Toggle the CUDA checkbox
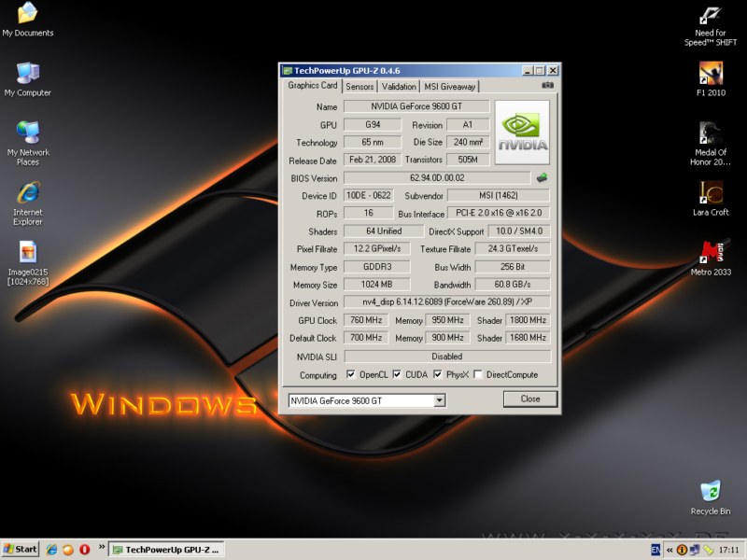 (397, 375)
